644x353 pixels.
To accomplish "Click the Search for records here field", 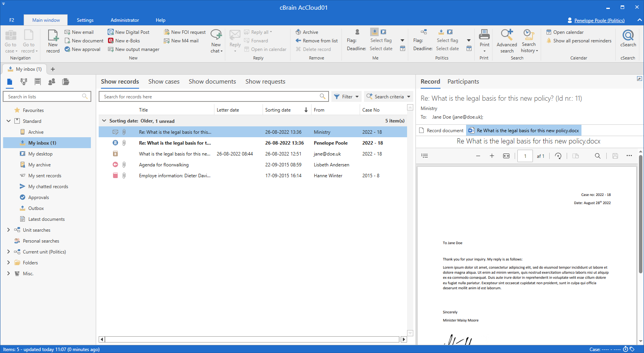I will tap(210, 97).
